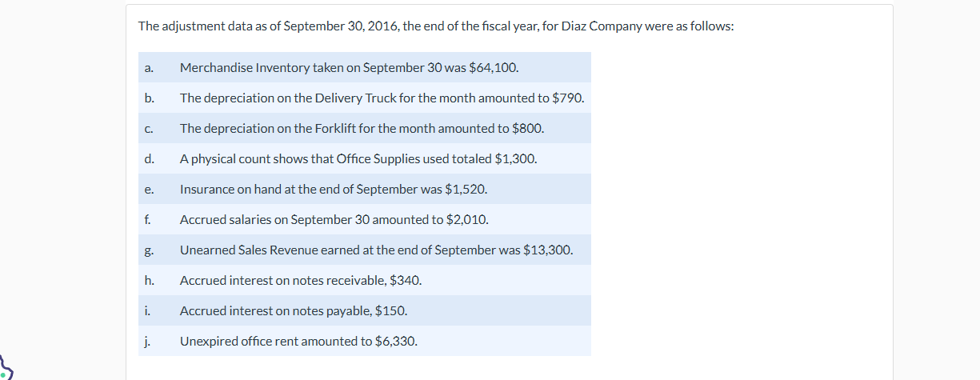The height and width of the screenshot is (380, 980).
Task: Click the row label letter e.
Action: [149, 190]
